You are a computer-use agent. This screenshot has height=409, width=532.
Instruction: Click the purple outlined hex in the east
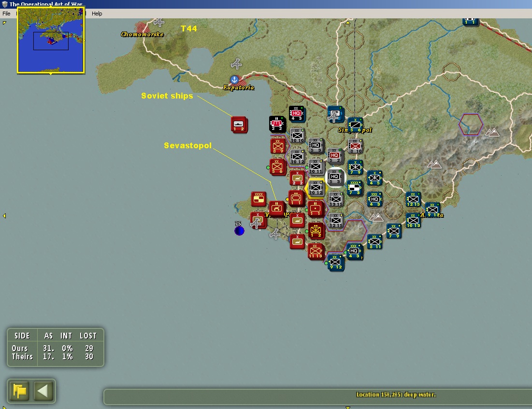(471, 125)
